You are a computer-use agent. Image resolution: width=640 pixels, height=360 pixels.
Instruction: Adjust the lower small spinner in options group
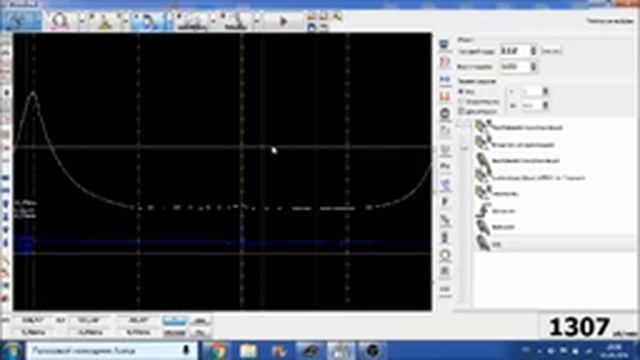click(545, 106)
